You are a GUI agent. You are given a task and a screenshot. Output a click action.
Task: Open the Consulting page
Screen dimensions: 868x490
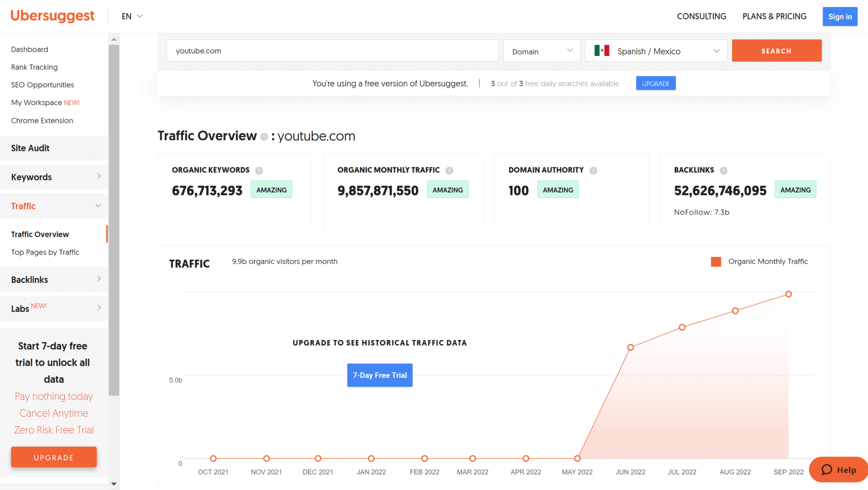point(701,16)
